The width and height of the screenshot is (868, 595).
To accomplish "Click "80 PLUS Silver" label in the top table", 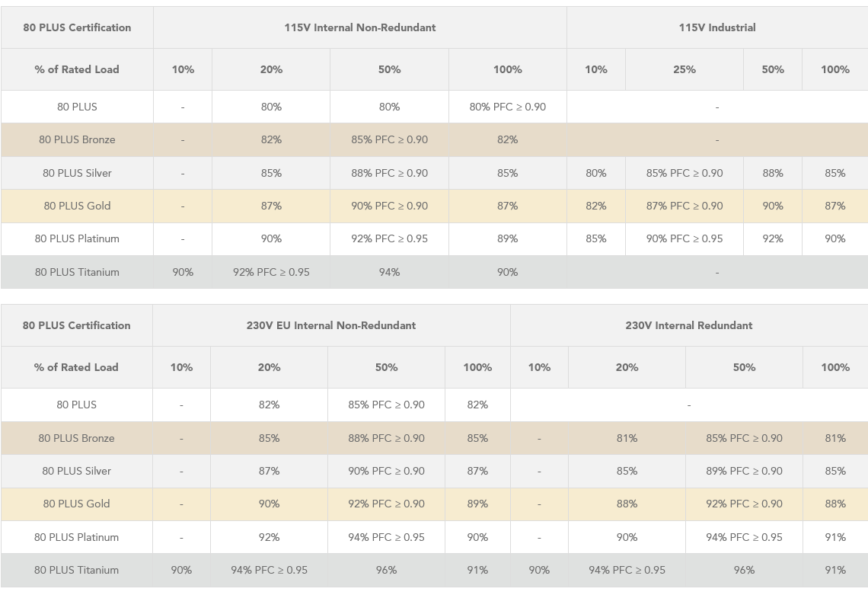I will click(x=77, y=173).
